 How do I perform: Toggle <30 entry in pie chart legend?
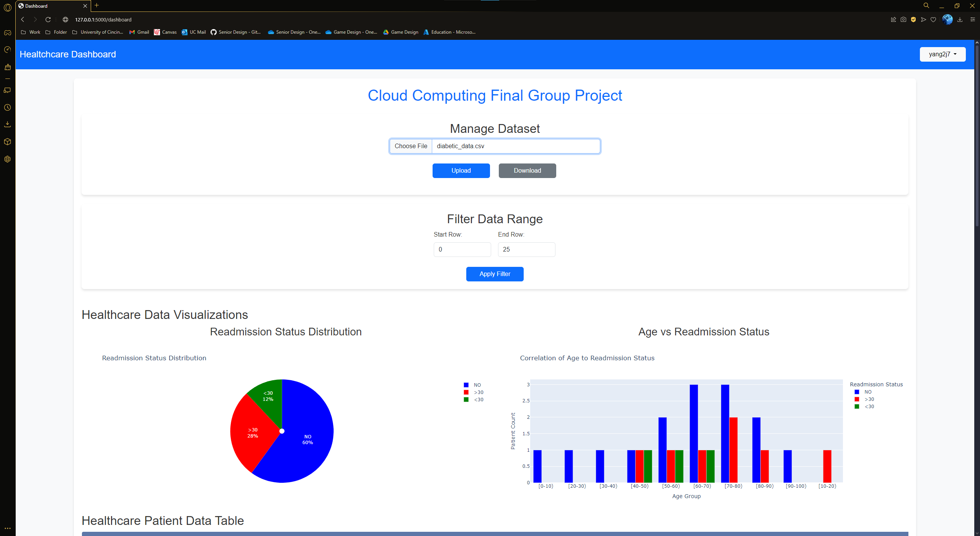pos(474,400)
